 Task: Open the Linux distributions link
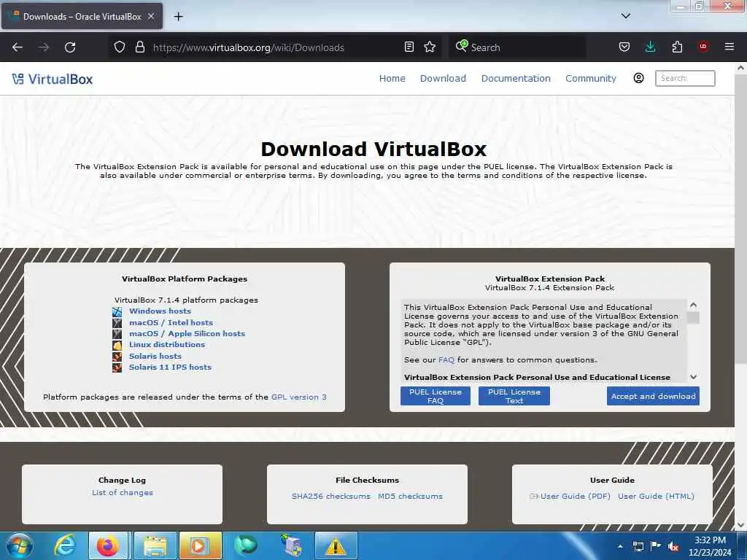pos(167,344)
